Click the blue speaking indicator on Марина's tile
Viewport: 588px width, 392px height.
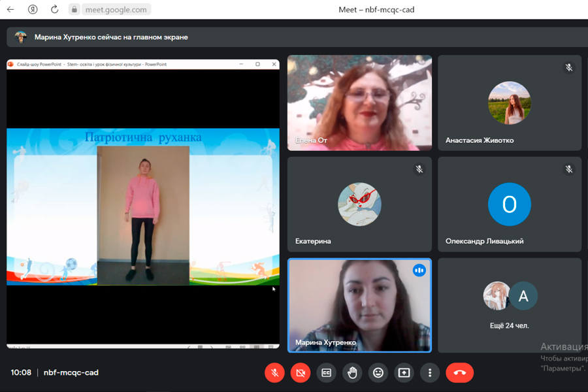pyautogui.click(x=419, y=270)
